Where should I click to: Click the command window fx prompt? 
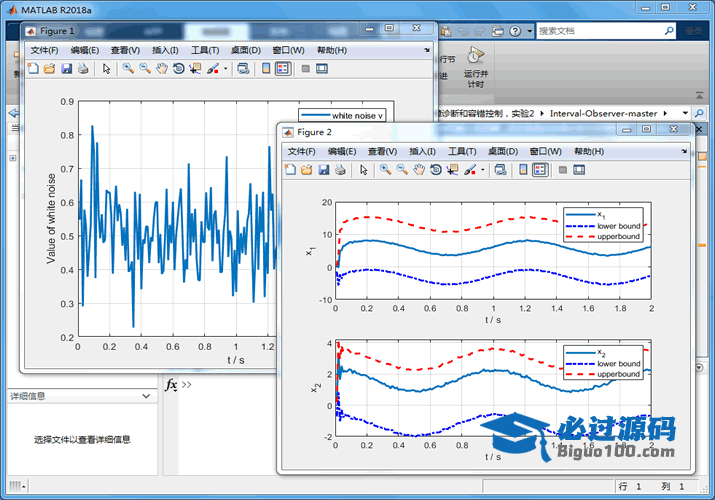click(x=171, y=385)
